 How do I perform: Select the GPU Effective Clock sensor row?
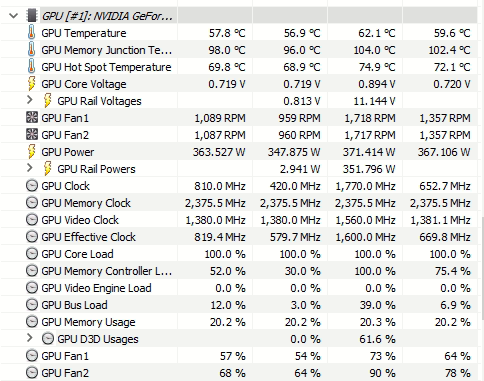[239, 237]
